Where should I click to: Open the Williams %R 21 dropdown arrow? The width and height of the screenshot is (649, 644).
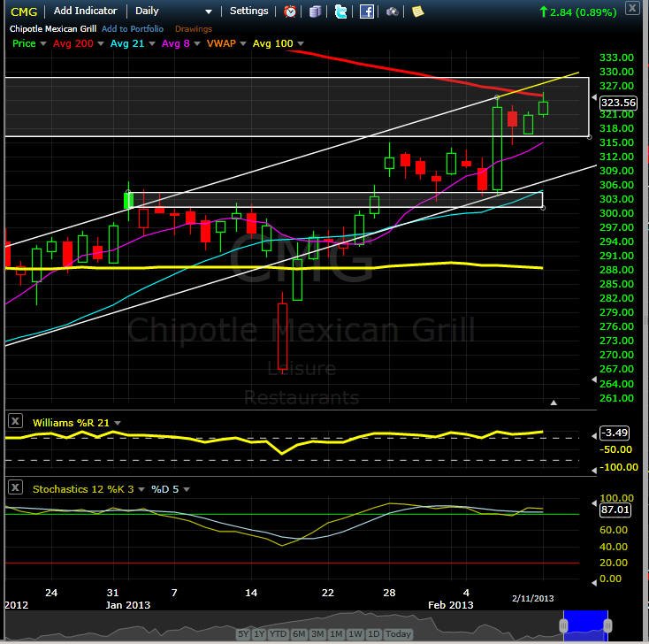(118, 423)
